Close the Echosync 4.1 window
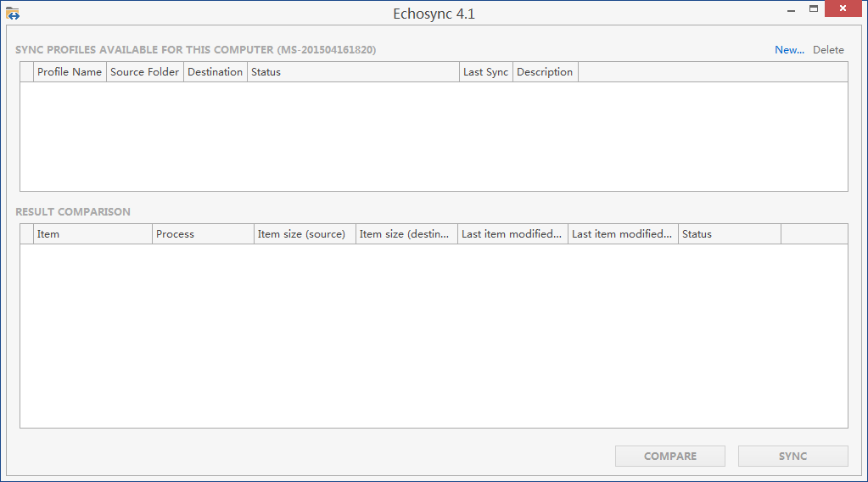Image resolution: width=868 pixels, height=482 pixels. tap(845, 9)
